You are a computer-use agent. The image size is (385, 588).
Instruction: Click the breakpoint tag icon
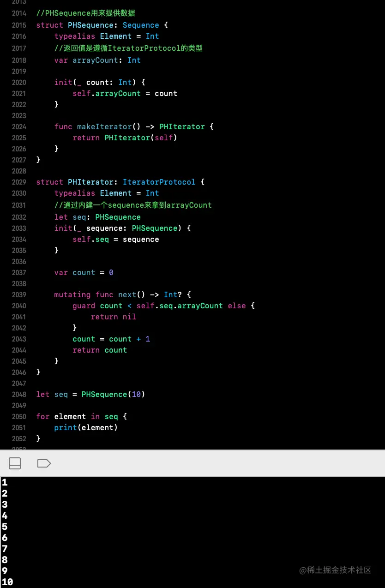(44, 463)
